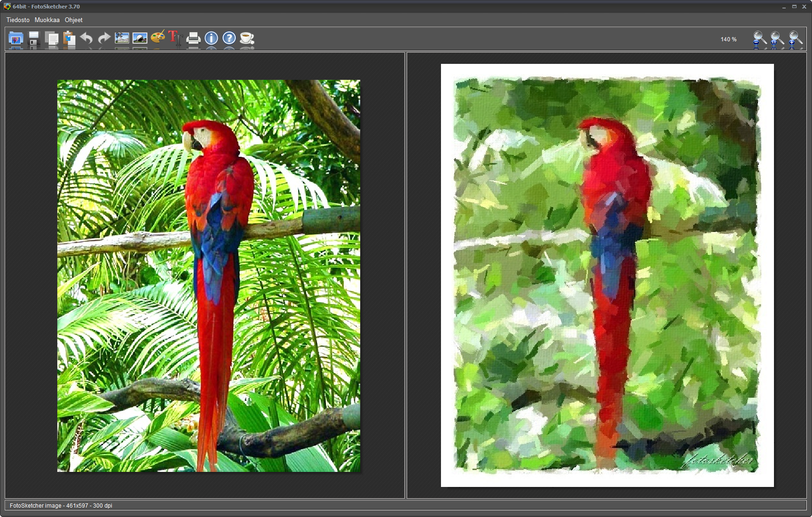Click the painted parrot result image
Screen dimensions: 812x517
(x=607, y=275)
